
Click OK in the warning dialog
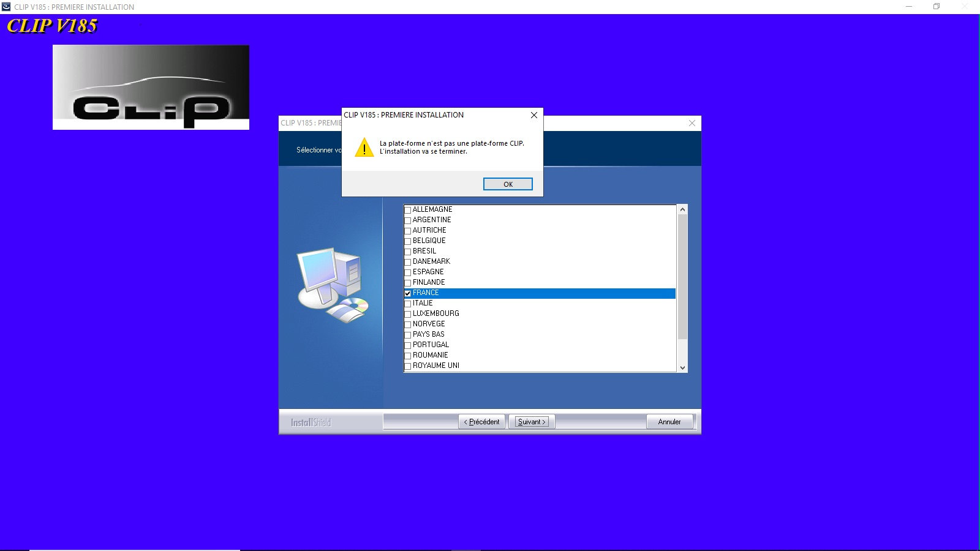click(508, 184)
